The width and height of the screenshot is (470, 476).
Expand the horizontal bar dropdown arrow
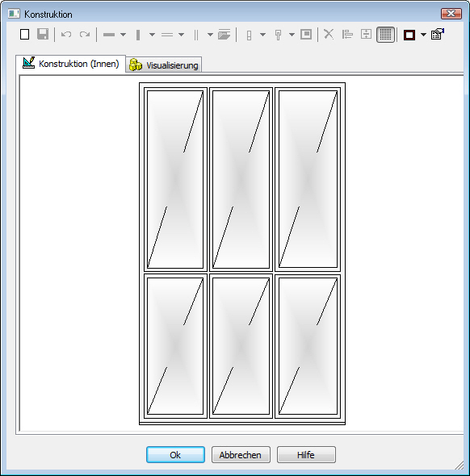[x=123, y=35]
